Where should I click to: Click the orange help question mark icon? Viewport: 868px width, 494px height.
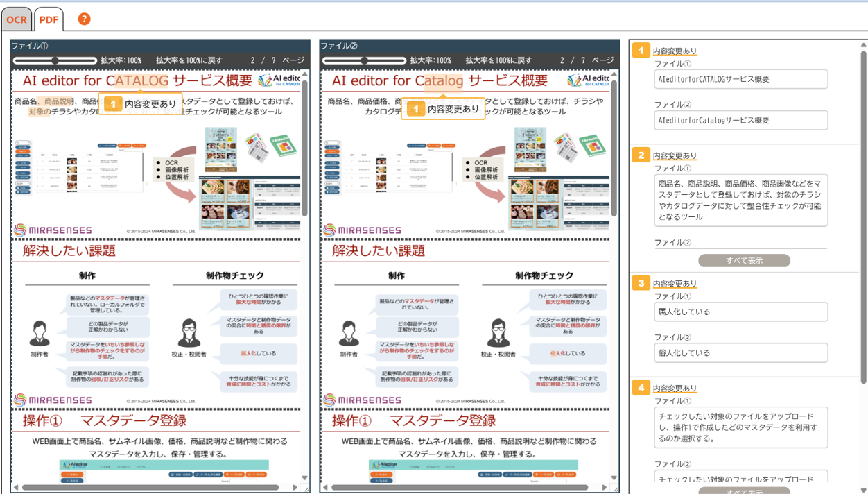[84, 19]
